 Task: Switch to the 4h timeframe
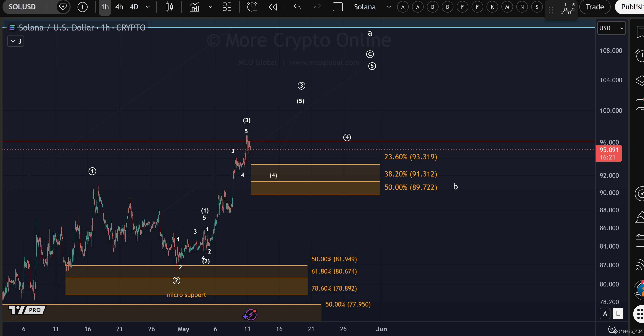119,7
